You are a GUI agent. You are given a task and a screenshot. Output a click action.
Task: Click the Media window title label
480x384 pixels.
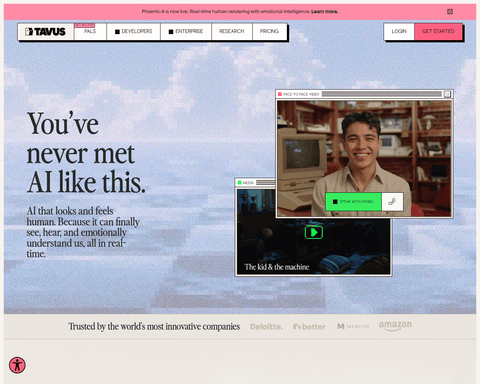tap(248, 183)
